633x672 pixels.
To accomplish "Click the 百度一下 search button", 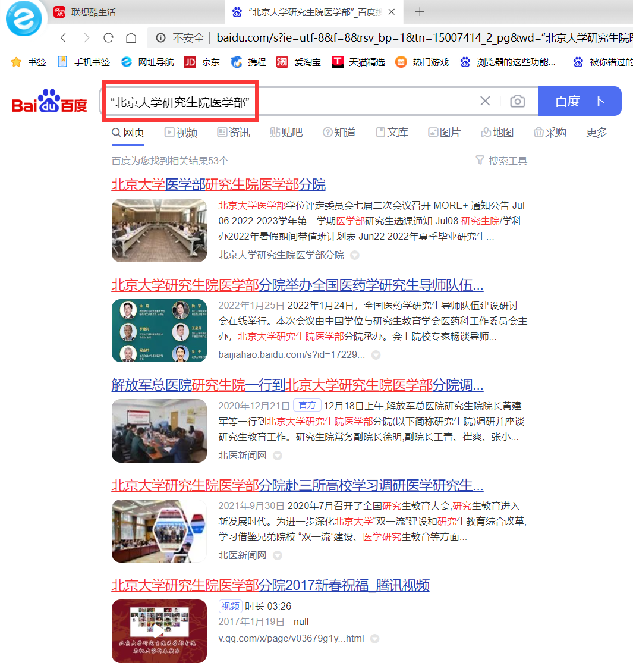I will [x=580, y=101].
